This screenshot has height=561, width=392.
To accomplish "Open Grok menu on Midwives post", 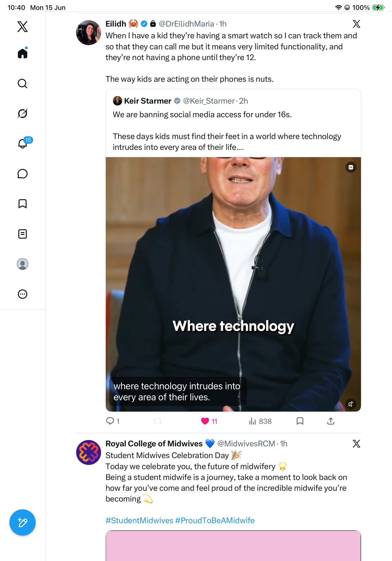I will pyautogui.click(x=356, y=444).
